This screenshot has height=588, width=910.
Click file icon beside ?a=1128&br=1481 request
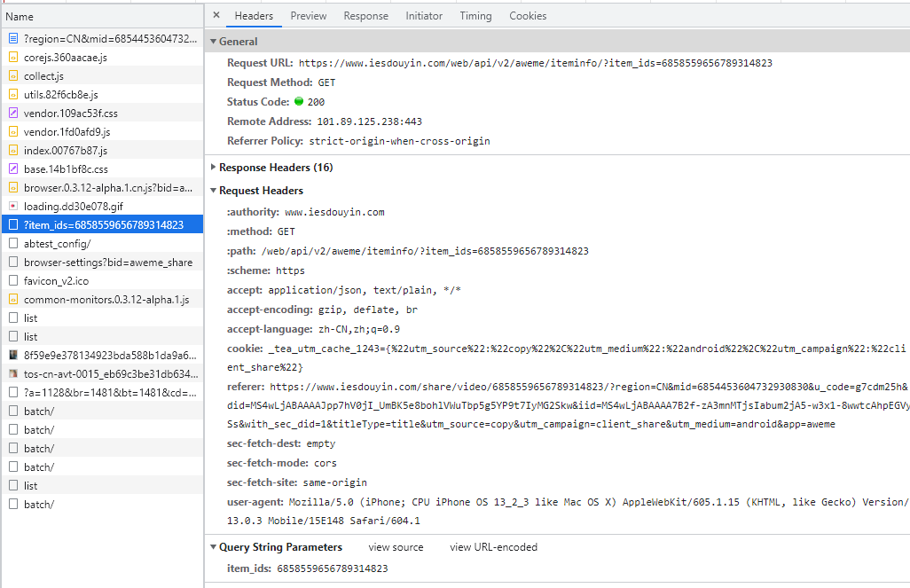click(x=13, y=392)
